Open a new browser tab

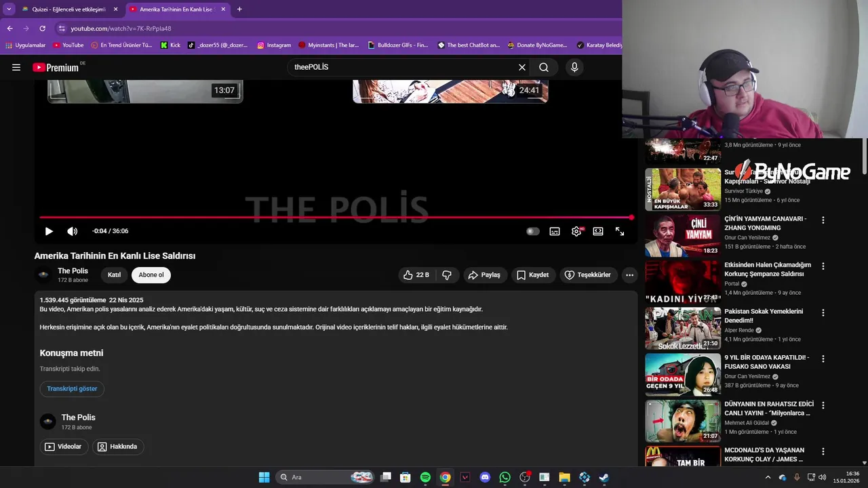tap(239, 9)
